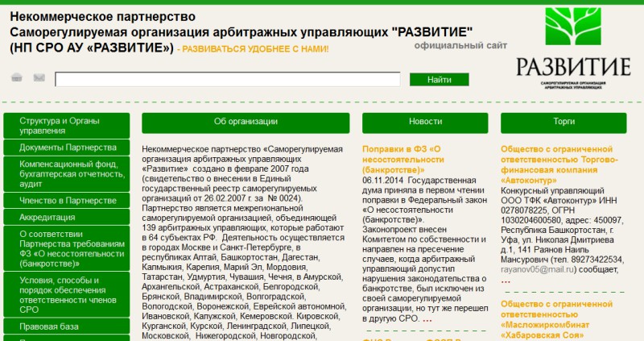Open news link Поправки в ФЗ
Viewport: 644px width, 341px height.
pos(403,160)
